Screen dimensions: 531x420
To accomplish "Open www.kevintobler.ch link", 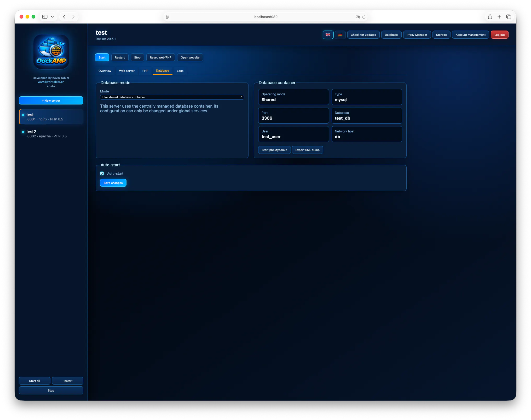I will tap(51, 82).
